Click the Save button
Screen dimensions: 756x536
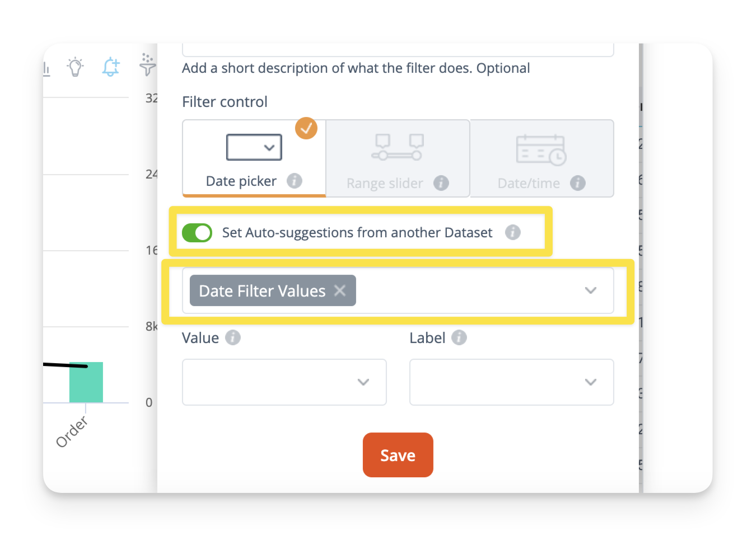(398, 455)
